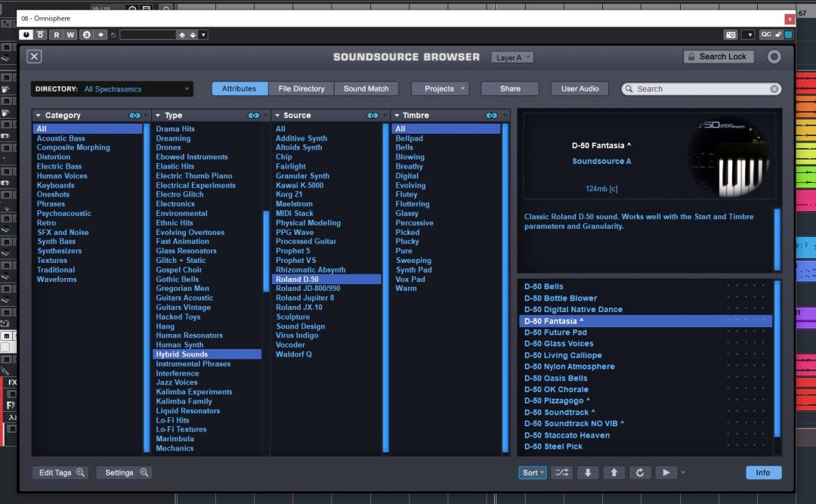Open the Projects dropdown menu
This screenshot has width=816, height=504.
[440, 88]
